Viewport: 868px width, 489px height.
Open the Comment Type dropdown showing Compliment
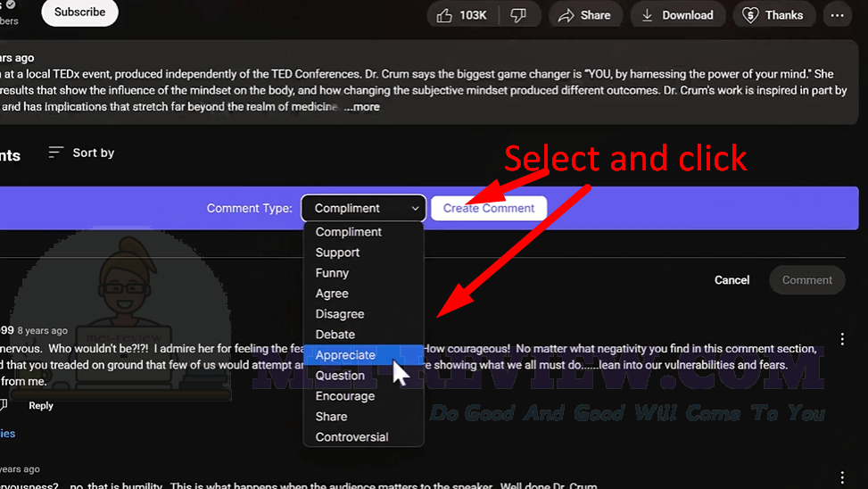(364, 208)
